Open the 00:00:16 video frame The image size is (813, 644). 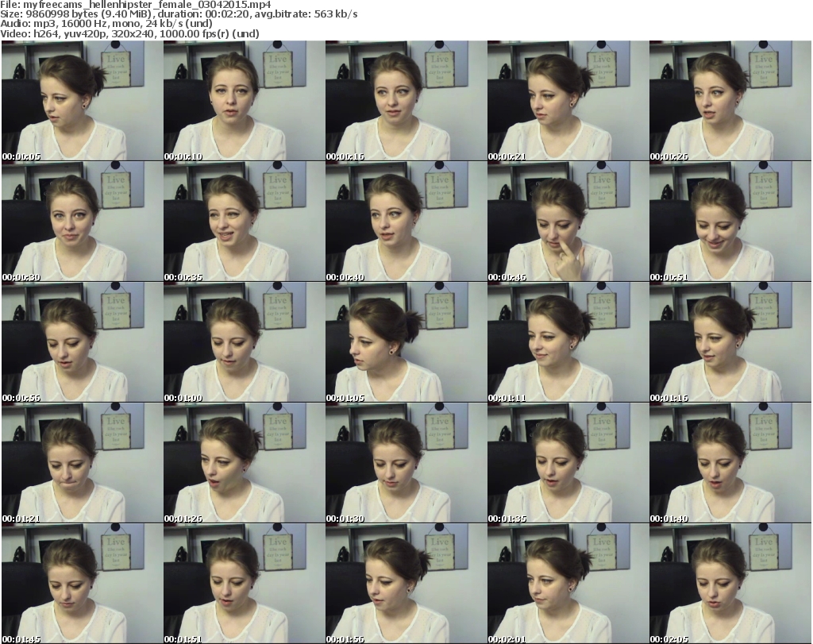[x=406, y=101]
